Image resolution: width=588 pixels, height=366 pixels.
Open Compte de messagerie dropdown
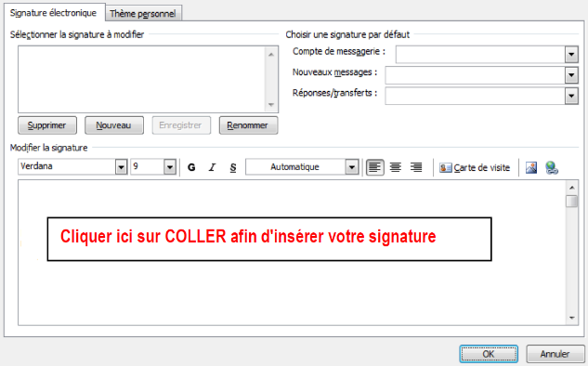click(x=571, y=55)
